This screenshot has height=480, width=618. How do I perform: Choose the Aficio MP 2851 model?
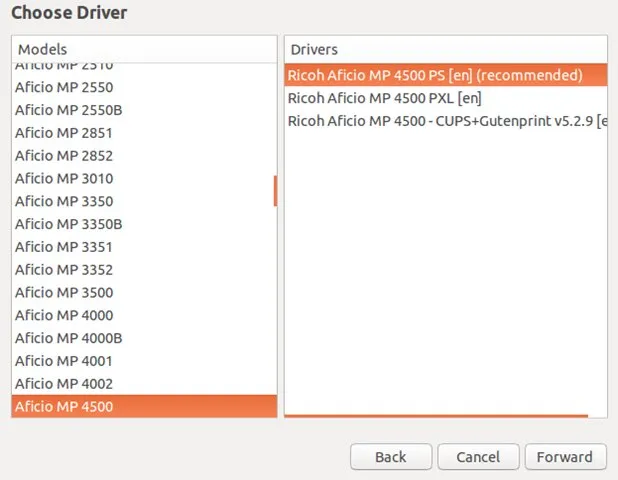[x=64, y=133]
